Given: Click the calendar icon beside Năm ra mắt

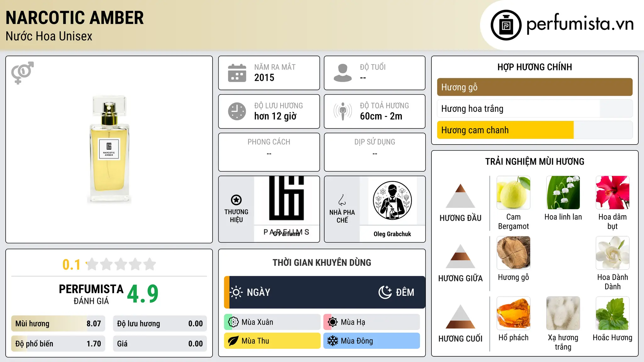Looking at the screenshot, I should [x=237, y=73].
